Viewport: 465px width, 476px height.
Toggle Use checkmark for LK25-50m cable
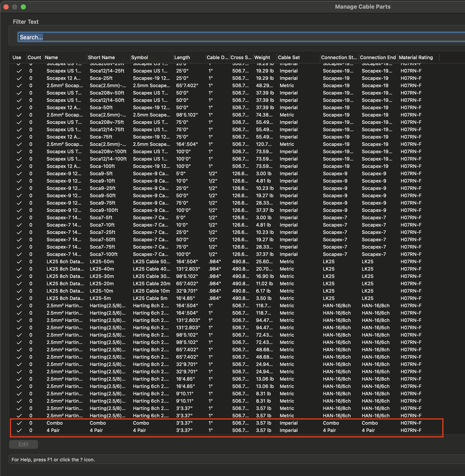(19, 262)
